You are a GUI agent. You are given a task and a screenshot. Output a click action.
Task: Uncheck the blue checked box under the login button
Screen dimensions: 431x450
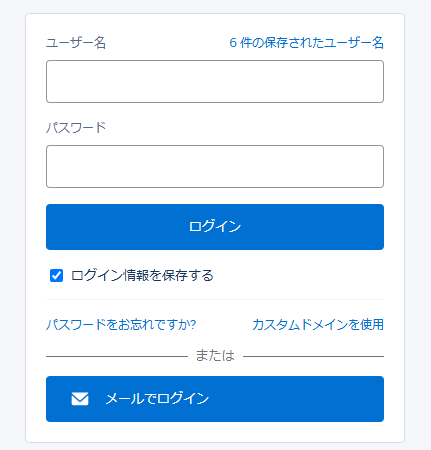56,276
